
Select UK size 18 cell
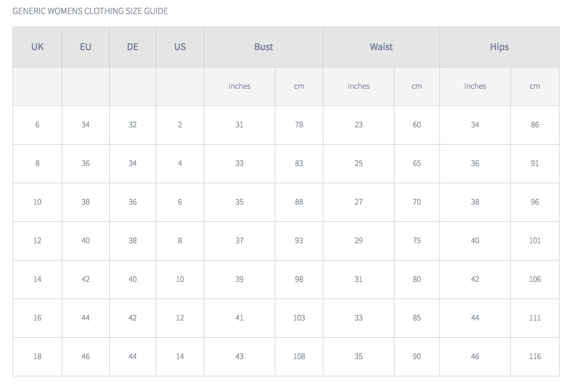38,357
